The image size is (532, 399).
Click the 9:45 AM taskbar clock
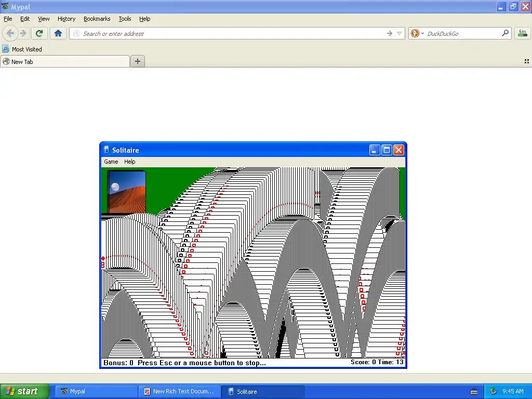pyautogui.click(x=513, y=391)
